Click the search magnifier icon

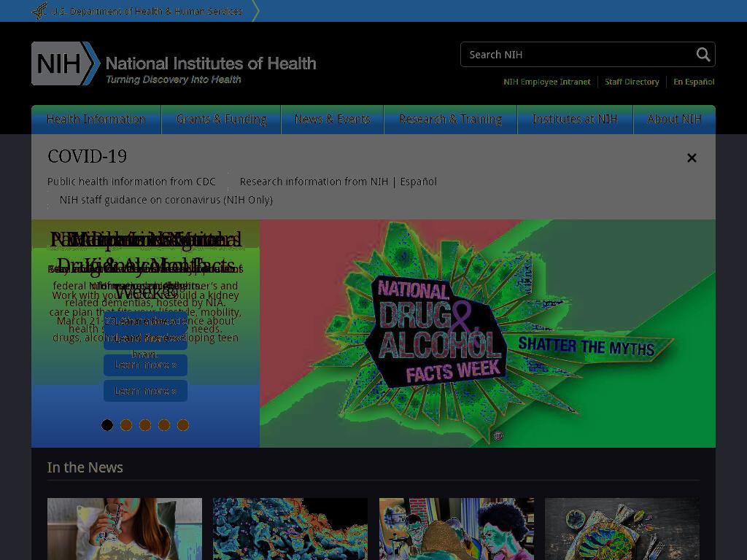click(x=703, y=54)
